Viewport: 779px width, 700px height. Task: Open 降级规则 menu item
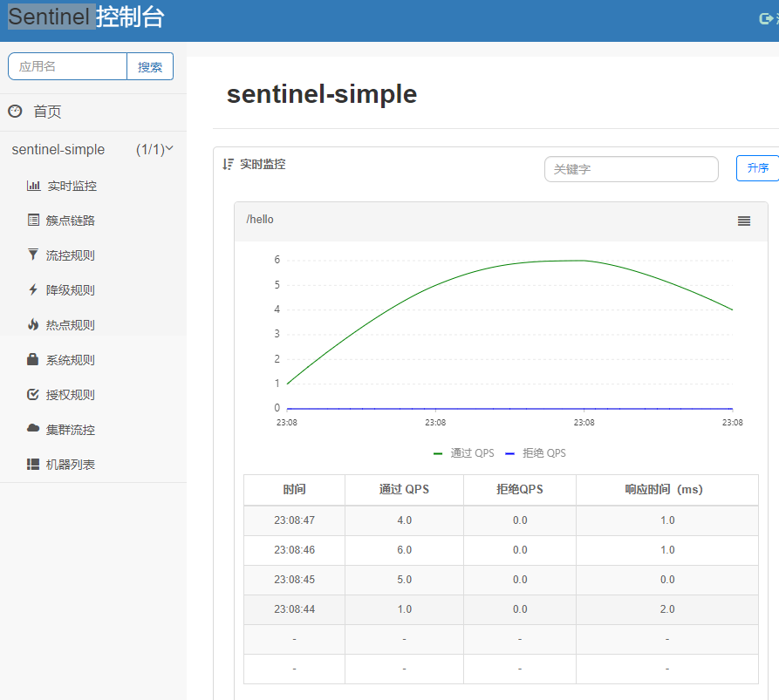pyautogui.click(x=71, y=290)
